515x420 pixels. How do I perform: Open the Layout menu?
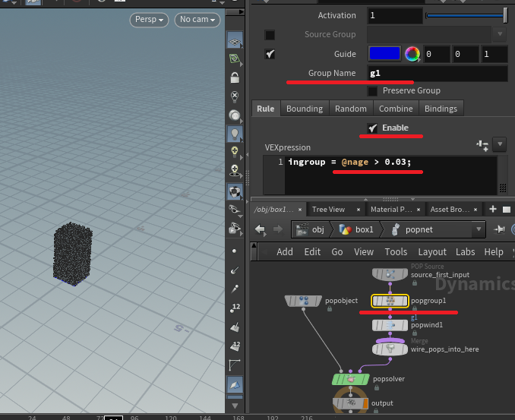432,252
